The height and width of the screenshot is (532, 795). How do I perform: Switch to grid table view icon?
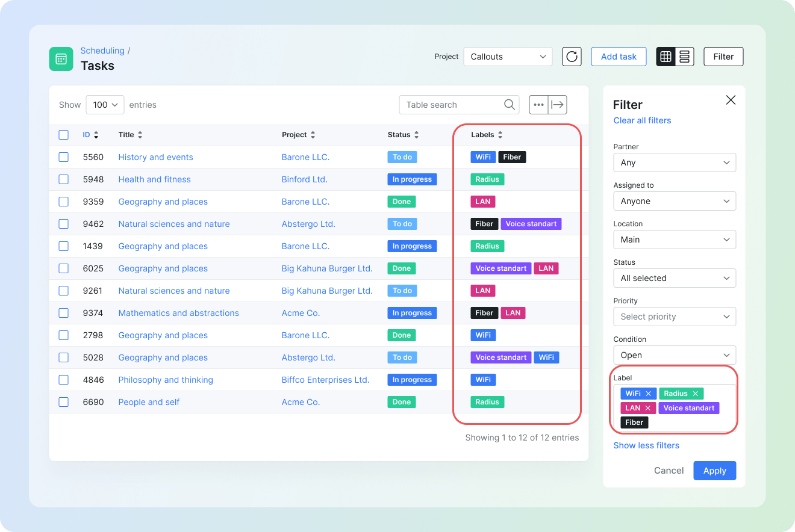coord(666,57)
